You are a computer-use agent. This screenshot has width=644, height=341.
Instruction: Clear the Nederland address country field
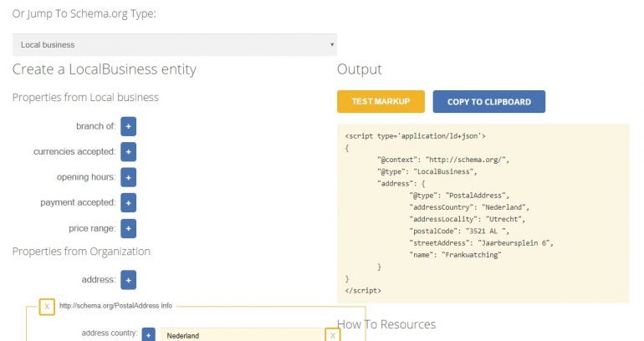coord(332,335)
